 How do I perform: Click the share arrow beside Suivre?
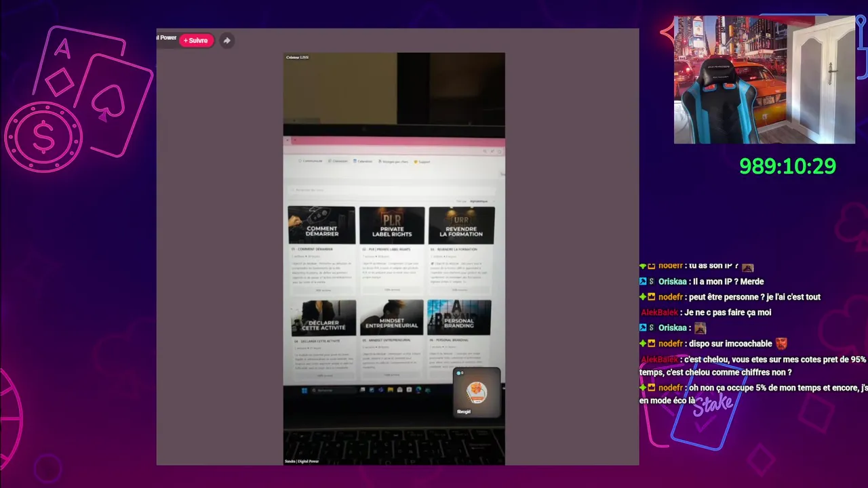tap(226, 41)
